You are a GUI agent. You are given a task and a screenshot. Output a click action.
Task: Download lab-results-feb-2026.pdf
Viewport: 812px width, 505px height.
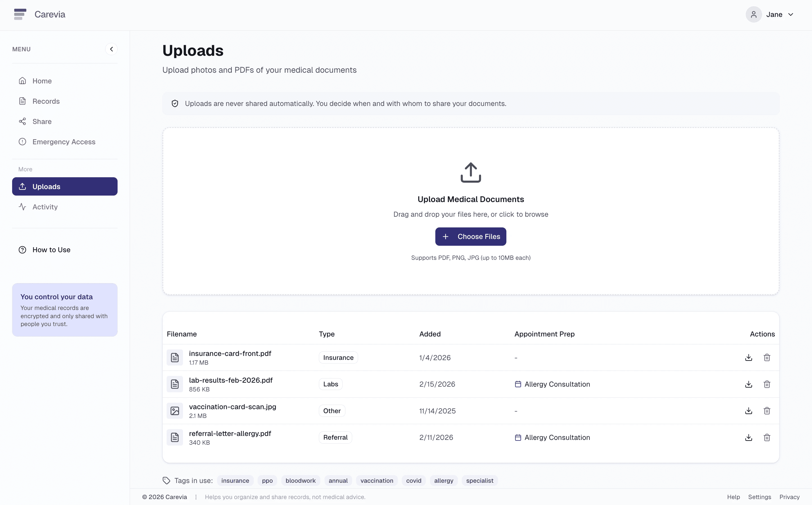(749, 384)
